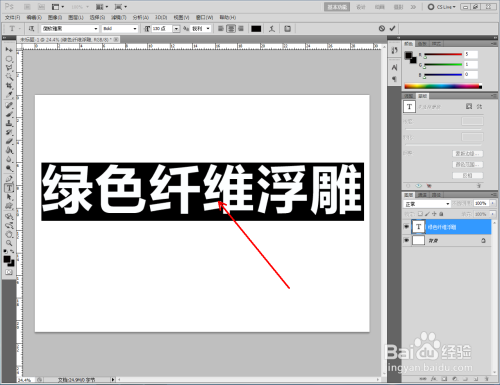Screen dimensions: 500x385
Task: Click Color Range button in Masks panel
Action: 467,165
